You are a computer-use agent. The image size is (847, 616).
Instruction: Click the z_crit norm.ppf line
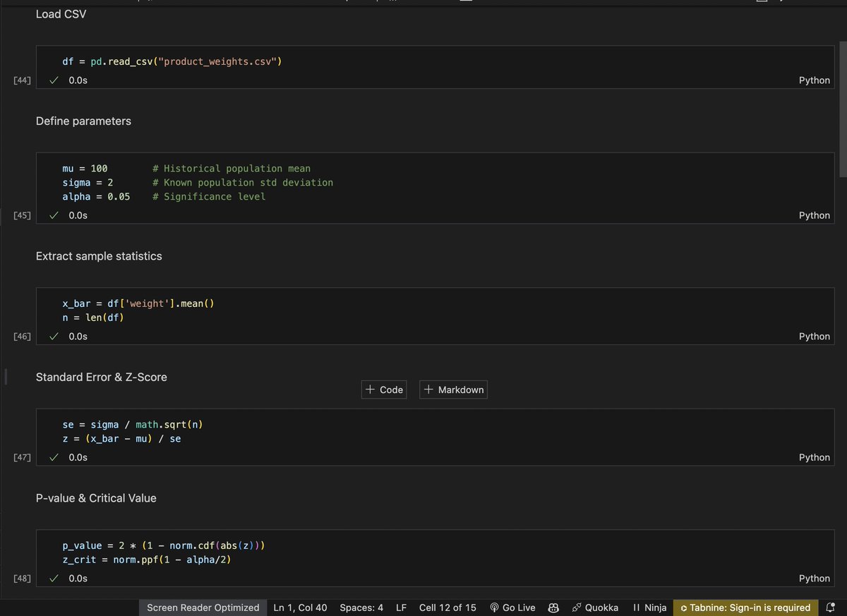[147, 560]
